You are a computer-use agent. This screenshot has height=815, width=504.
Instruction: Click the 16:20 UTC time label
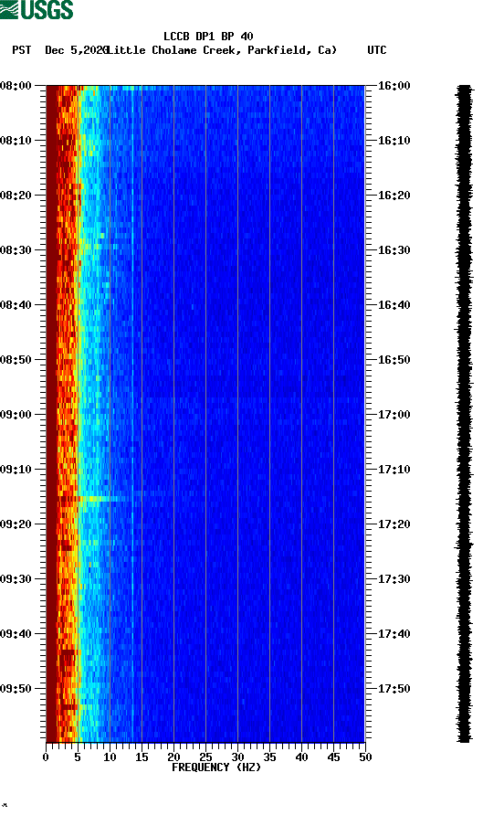point(394,196)
